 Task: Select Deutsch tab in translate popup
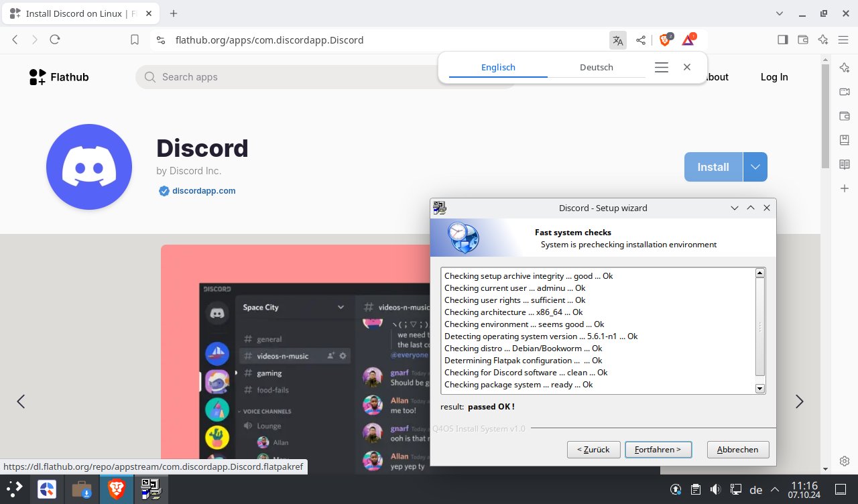tap(597, 67)
